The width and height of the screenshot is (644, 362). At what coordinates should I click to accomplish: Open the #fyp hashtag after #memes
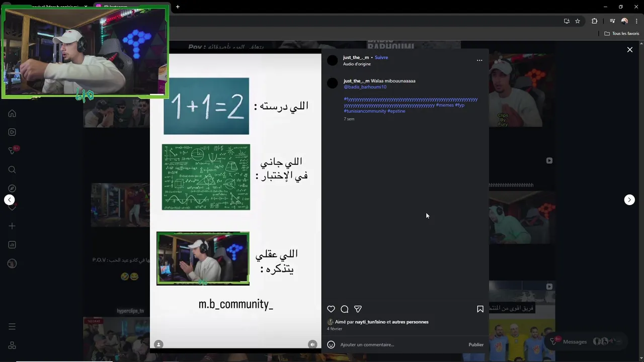[460, 105]
